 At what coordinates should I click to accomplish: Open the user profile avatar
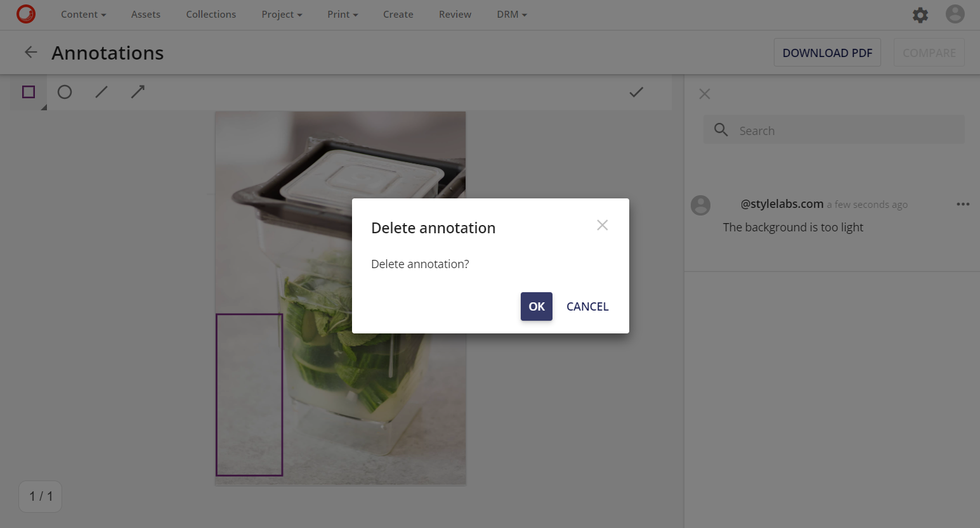[955, 13]
